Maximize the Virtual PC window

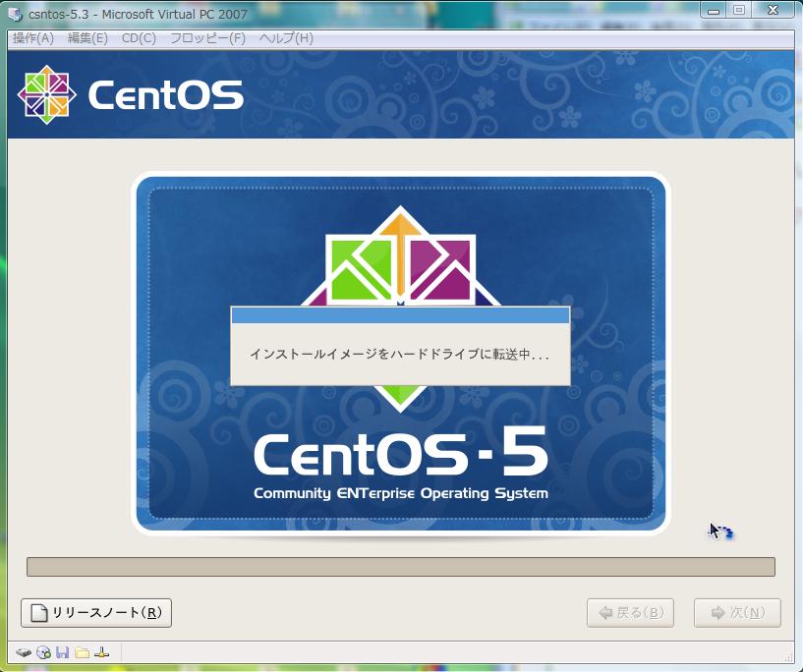pyautogui.click(x=739, y=10)
